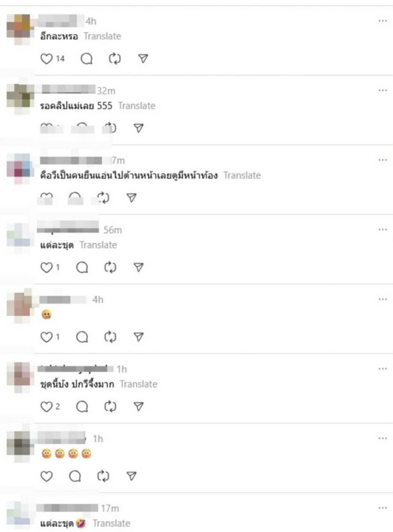Share the comment posted 7m ago
The width and height of the screenshot is (393, 532).
pyautogui.click(x=132, y=198)
